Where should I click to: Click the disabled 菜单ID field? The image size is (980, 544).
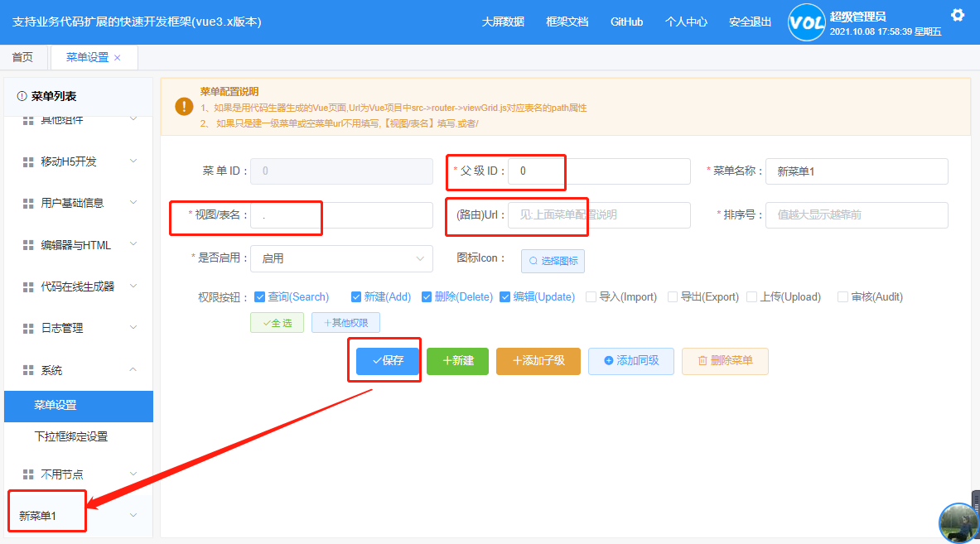click(341, 171)
